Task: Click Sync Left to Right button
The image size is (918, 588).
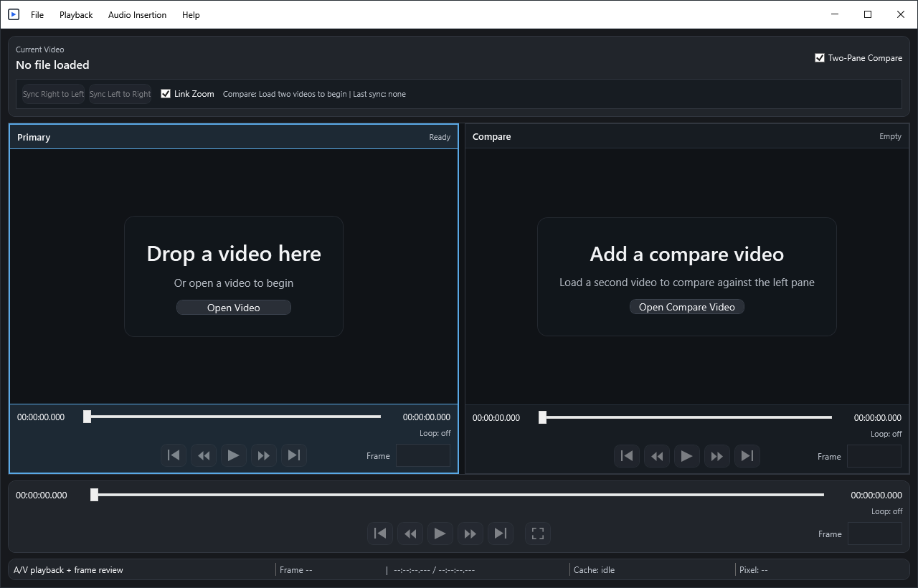Action: tap(120, 94)
